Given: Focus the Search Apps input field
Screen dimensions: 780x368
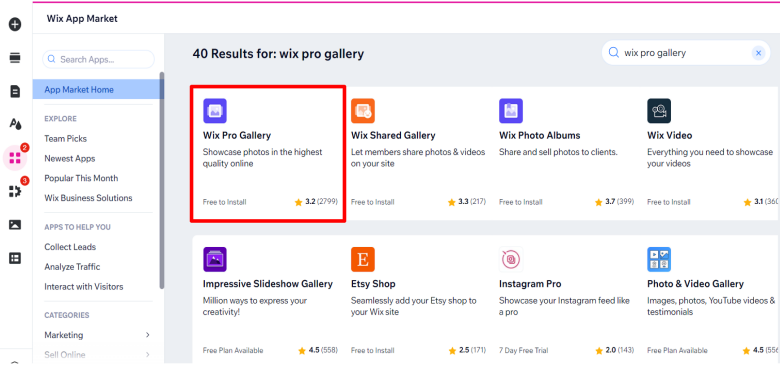Looking at the screenshot, I should point(98,59).
